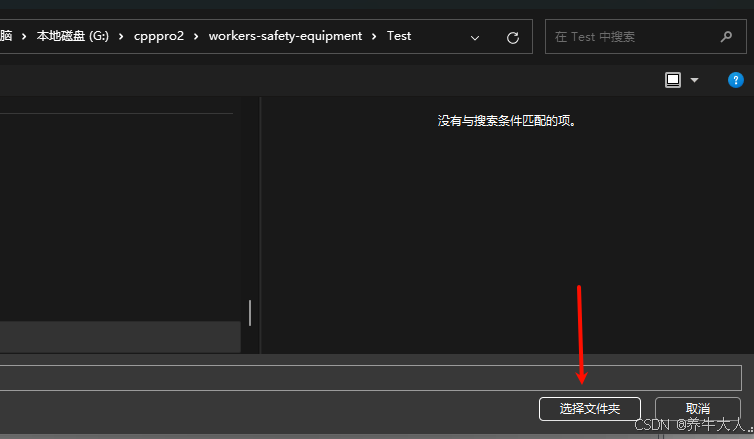This screenshot has width=754, height=439.
Task: Open the address bar history dropdown
Action: 475,38
